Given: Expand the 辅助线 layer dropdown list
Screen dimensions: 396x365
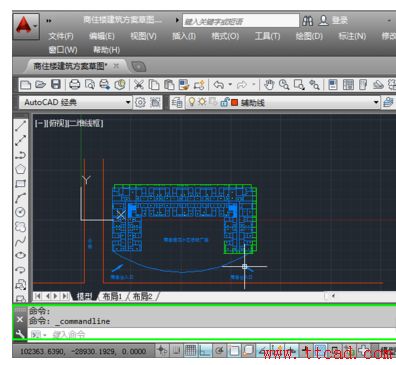Looking at the screenshot, I should point(376,102).
